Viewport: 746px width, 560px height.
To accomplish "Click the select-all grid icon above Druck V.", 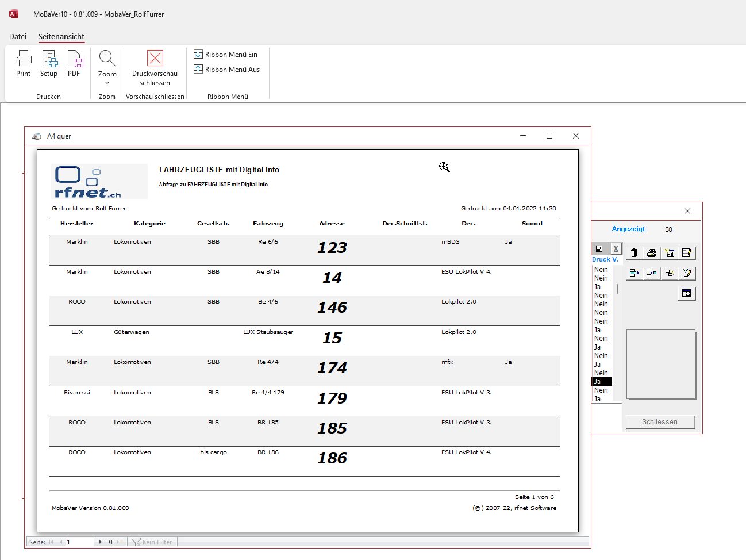I will [599, 248].
